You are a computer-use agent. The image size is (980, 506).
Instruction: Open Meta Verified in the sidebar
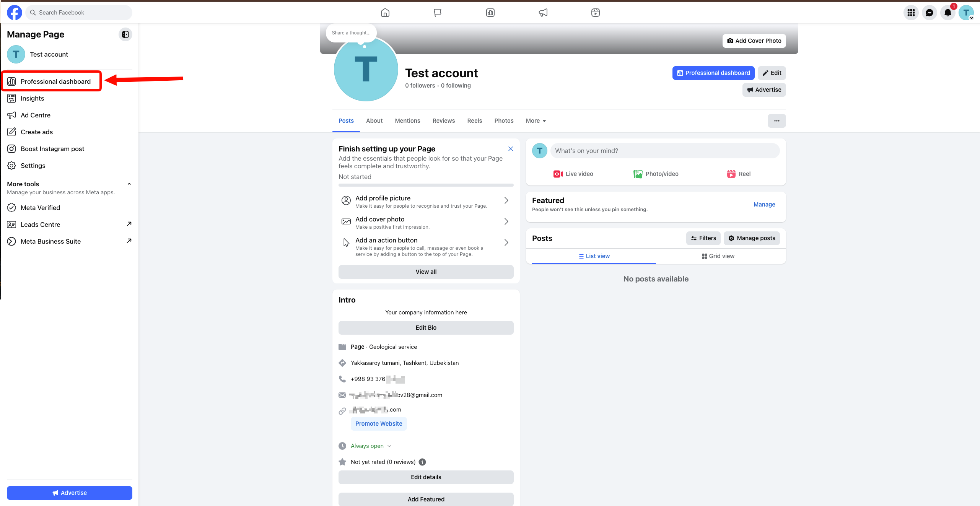tap(70, 208)
